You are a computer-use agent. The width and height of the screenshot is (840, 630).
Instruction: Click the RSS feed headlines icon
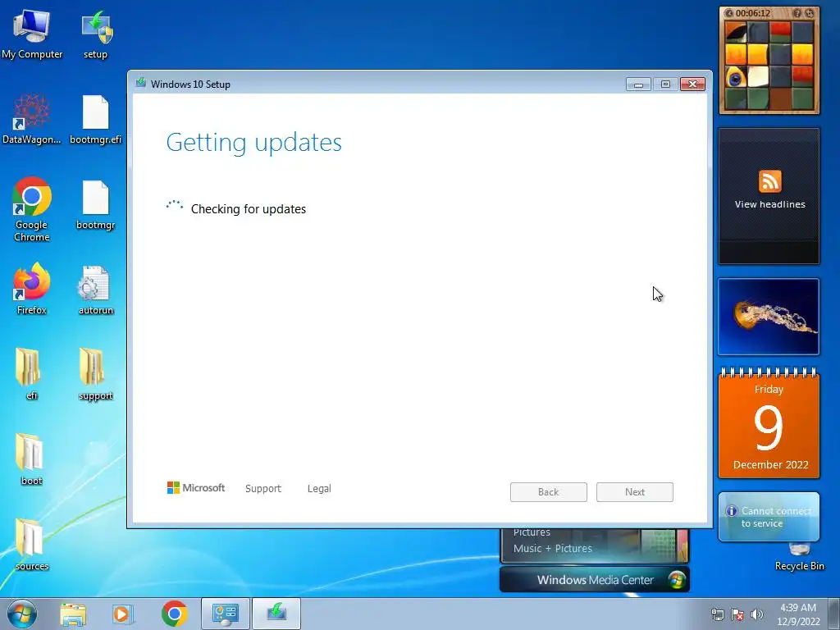(769, 181)
